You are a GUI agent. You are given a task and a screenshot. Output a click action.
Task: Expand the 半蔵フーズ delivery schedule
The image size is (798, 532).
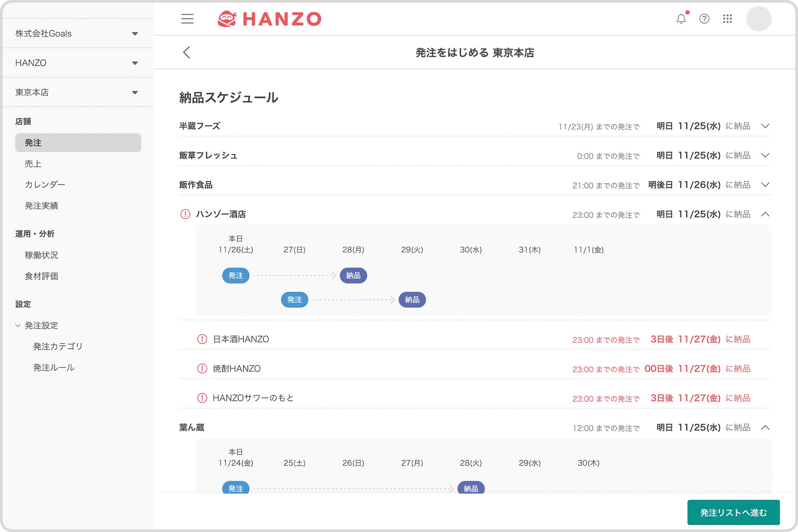(x=765, y=126)
